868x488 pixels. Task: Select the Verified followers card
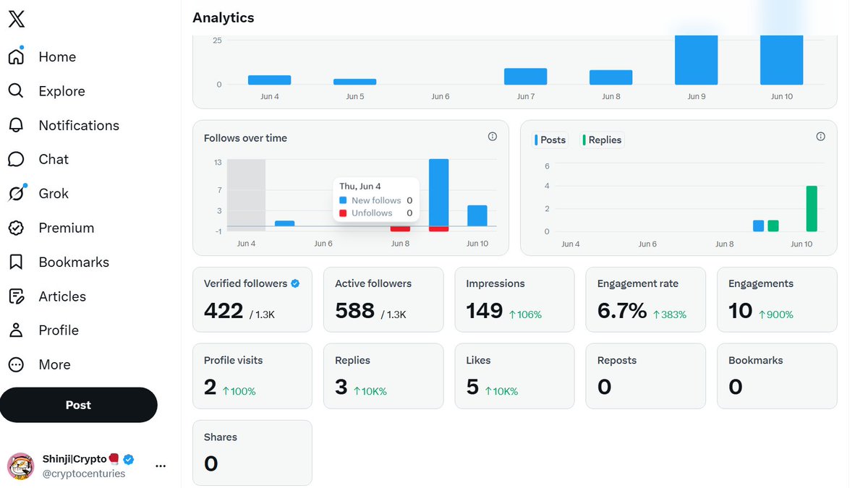tap(252, 299)
